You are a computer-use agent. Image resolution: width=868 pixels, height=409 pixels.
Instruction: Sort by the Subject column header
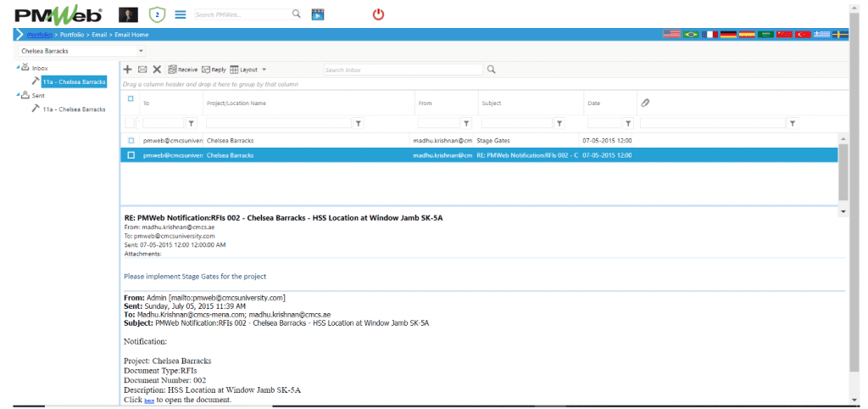491,103
